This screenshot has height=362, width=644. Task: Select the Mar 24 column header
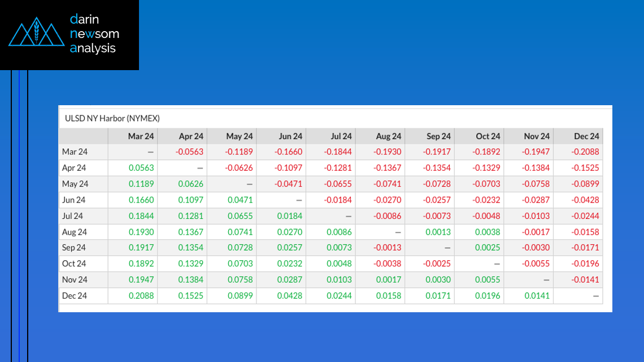pyautogui.click(x=141, y=136)
